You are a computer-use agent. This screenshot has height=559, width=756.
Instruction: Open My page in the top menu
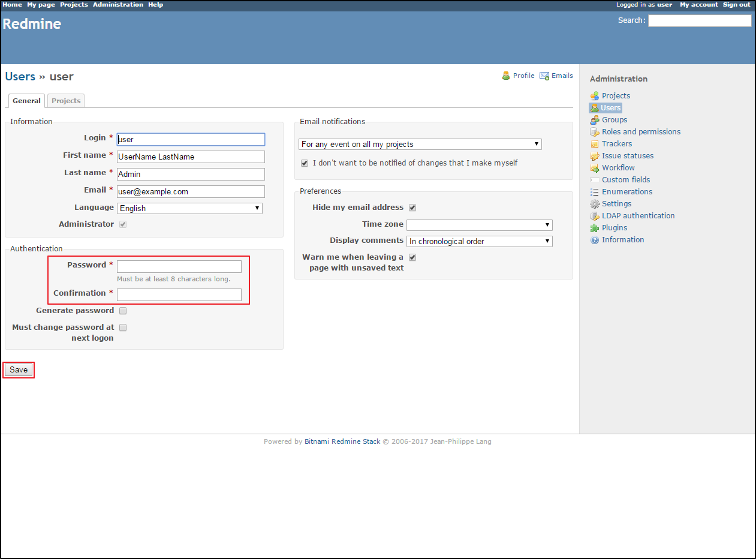point(41,4)
